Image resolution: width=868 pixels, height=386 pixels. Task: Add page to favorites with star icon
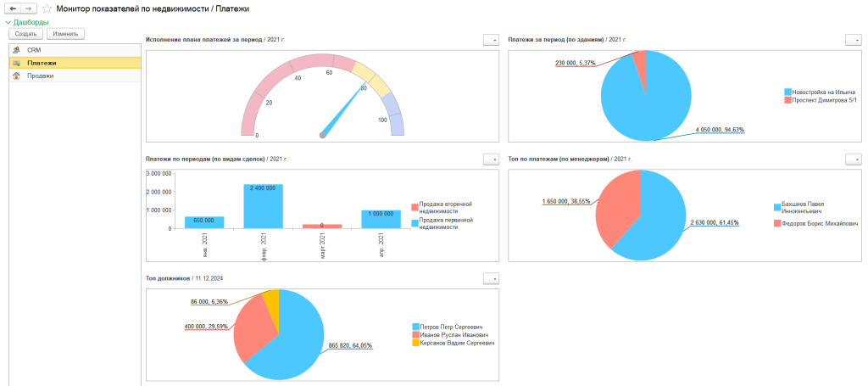pyautogui.click(x=47, y=8)
